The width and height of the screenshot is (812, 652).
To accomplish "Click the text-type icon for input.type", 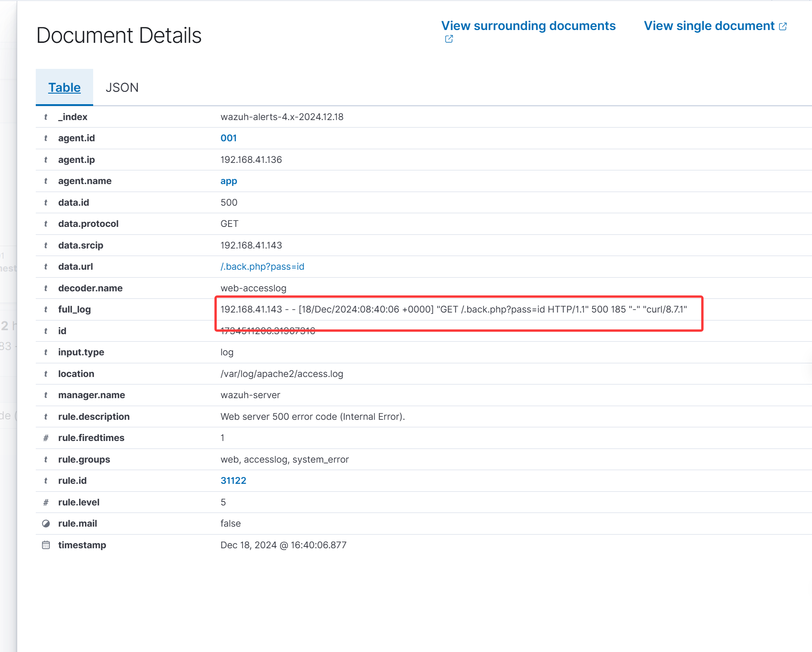I will pyautogui.click(x=45, y=352).
